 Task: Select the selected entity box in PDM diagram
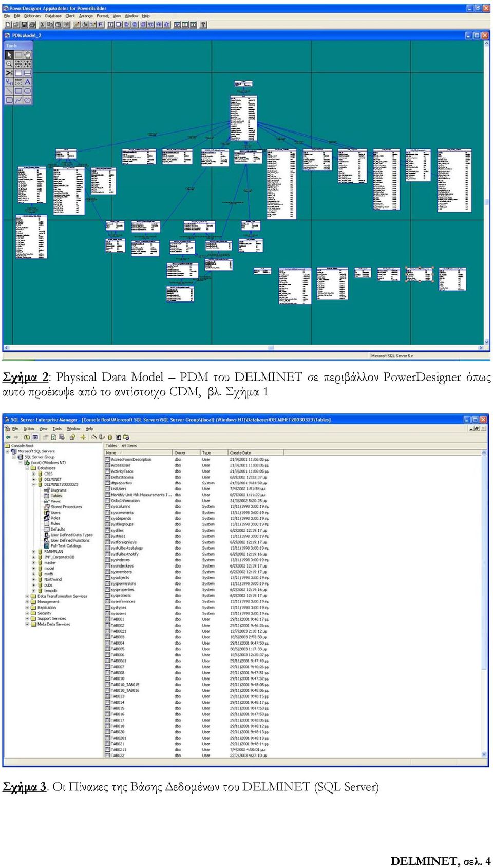click(x=420, y=274)
